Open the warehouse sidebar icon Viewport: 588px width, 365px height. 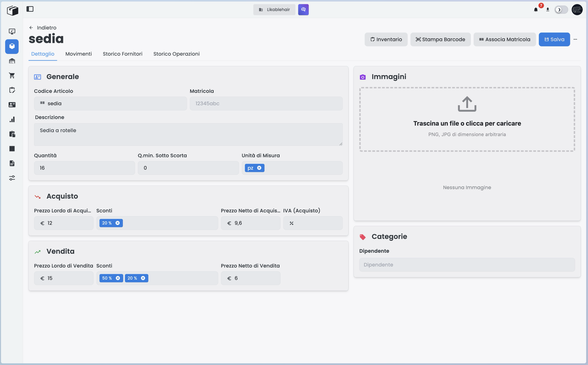tap(12, 61)
